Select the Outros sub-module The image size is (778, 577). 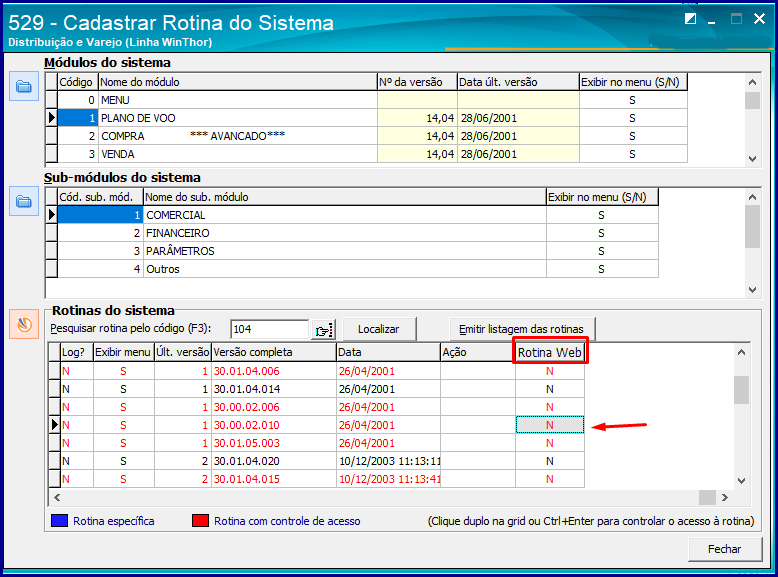352,269
